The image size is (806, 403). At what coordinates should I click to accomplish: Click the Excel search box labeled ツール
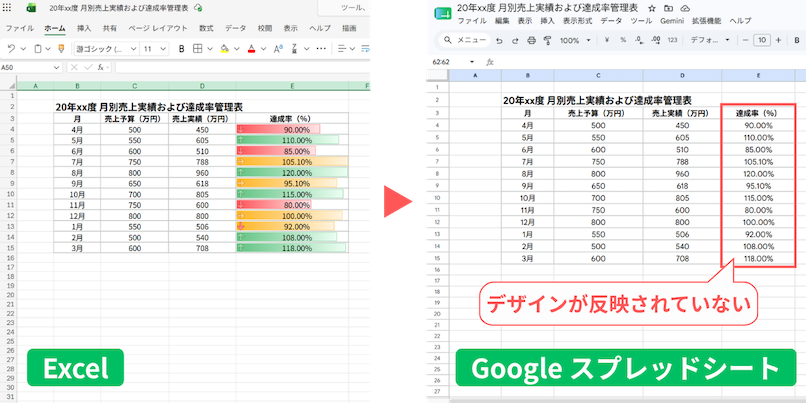(344, 8)
